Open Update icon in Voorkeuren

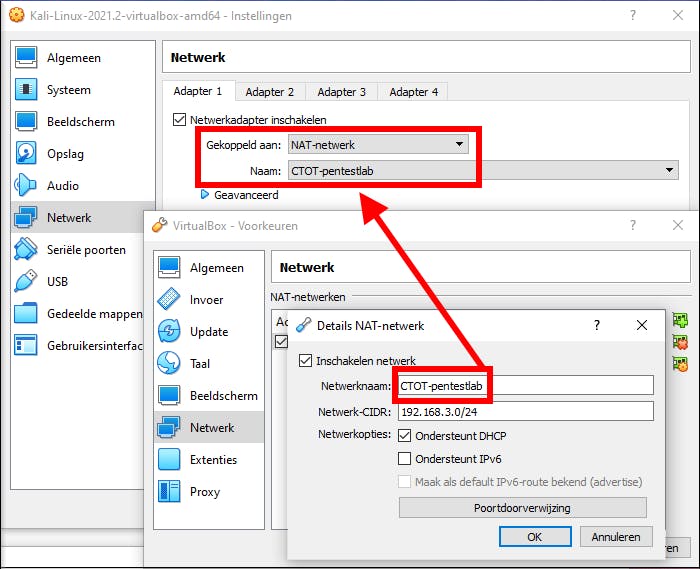tap(169, 331)
